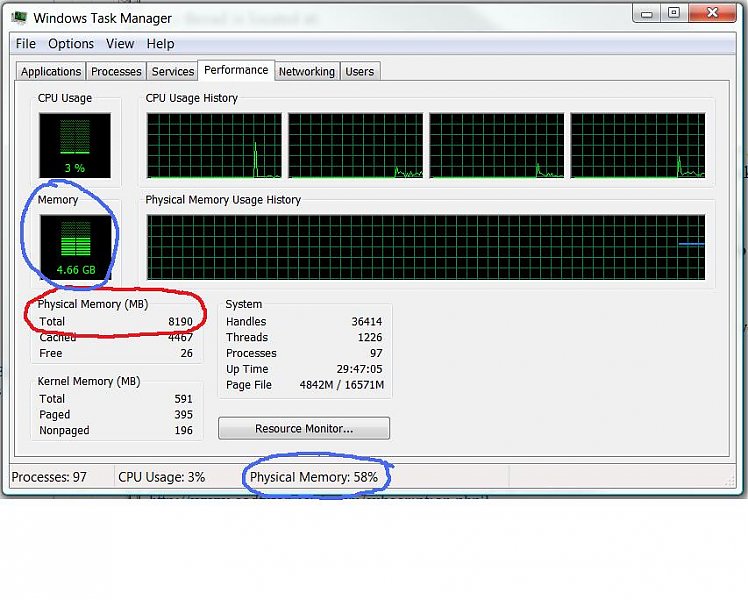748x600 pixels.
Task: Click the Threads value 1226
Action: point(370,337)
